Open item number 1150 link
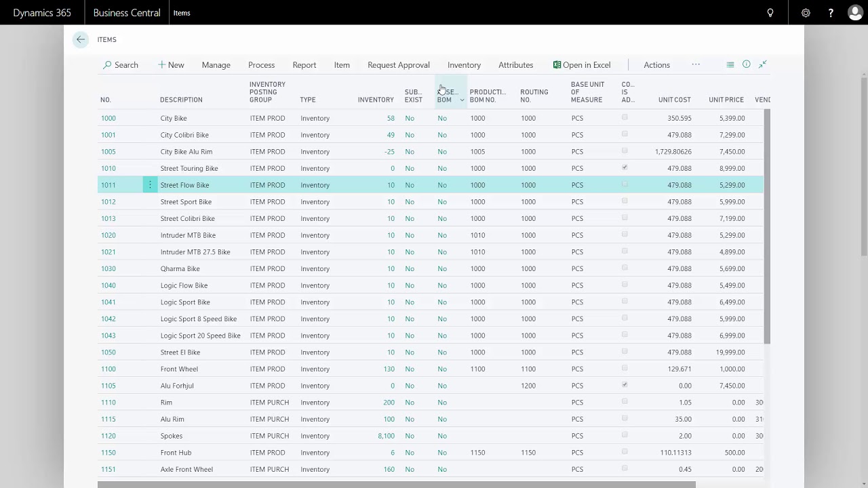The width and height of the screenshot is (868, 488). click(x=108, y=453)
